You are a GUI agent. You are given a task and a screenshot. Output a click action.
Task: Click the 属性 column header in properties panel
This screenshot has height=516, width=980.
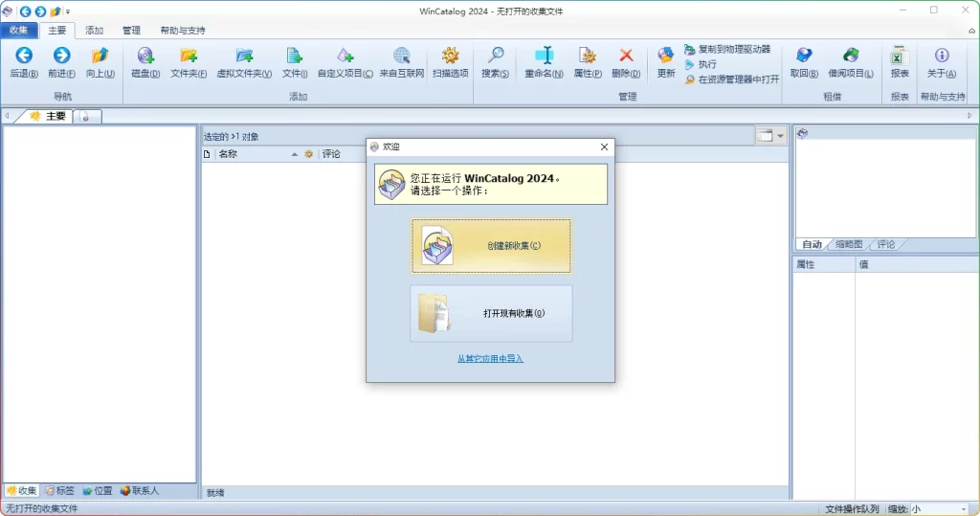[824, 264]
